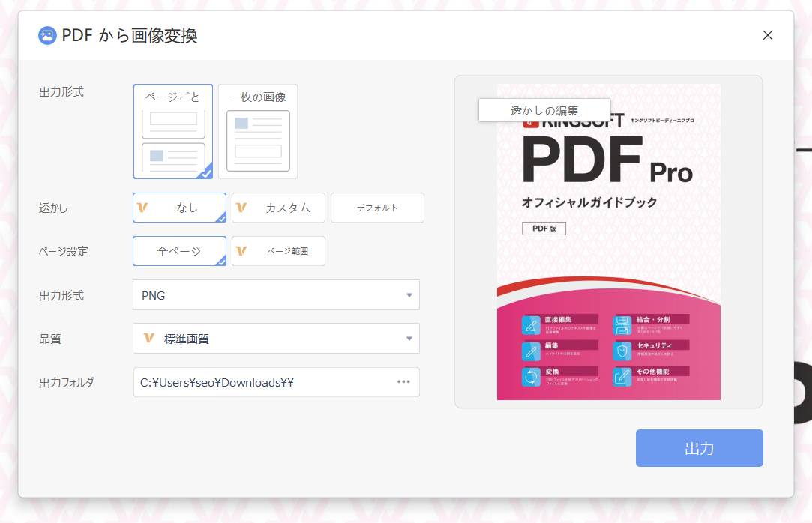This screenshot has height=523, width=812.
Task: Choose カスタム watermark option
Action: (279, 208)
